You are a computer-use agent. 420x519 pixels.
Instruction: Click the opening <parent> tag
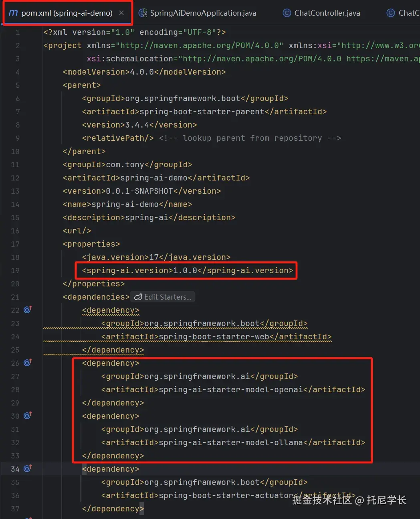click(82, 85)
